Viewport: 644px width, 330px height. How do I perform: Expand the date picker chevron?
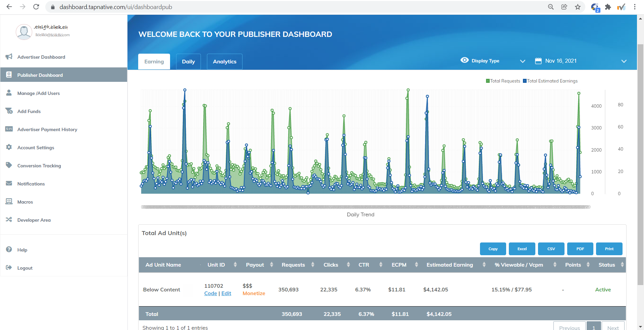pyautogui.click(x=624, y=61)
